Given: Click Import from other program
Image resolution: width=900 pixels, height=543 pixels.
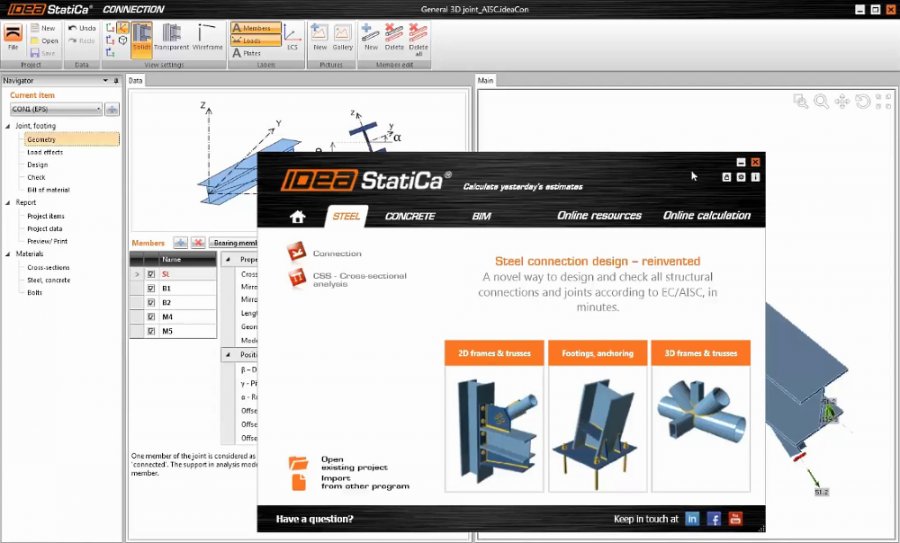Looking at the screenshot, I should [x=351, y=482].
